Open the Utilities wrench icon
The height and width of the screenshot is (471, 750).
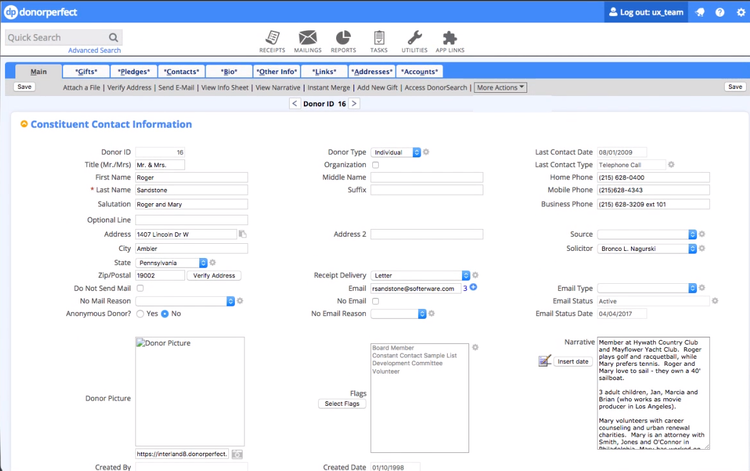(x=413, y=39)
